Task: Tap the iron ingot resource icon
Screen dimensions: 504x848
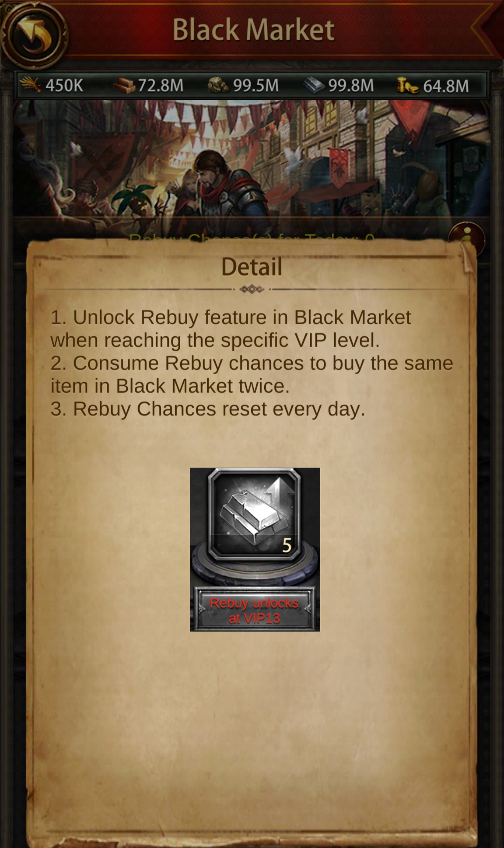Action: pos(314,85)
